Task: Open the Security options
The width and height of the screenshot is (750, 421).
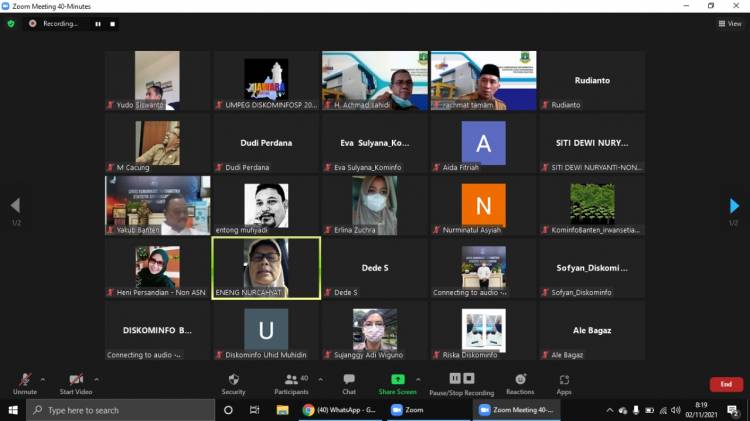Action: (233, 384)
